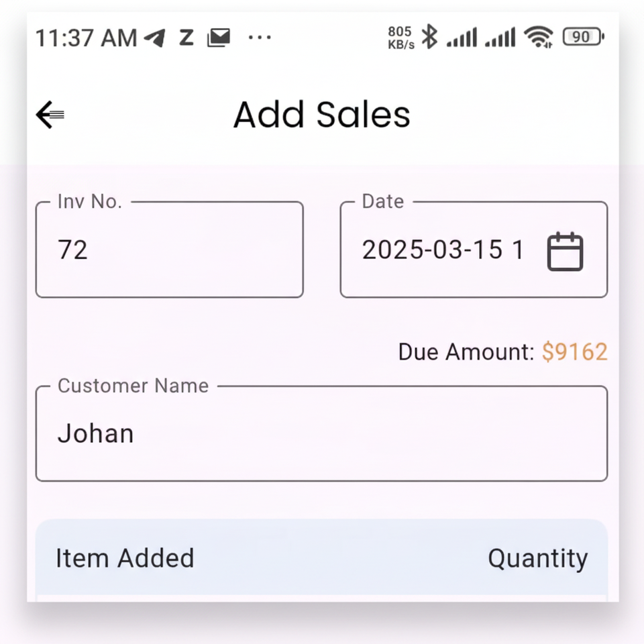Tap the back arrow icon
Screen dimensions: 644x644
[50, 115]
